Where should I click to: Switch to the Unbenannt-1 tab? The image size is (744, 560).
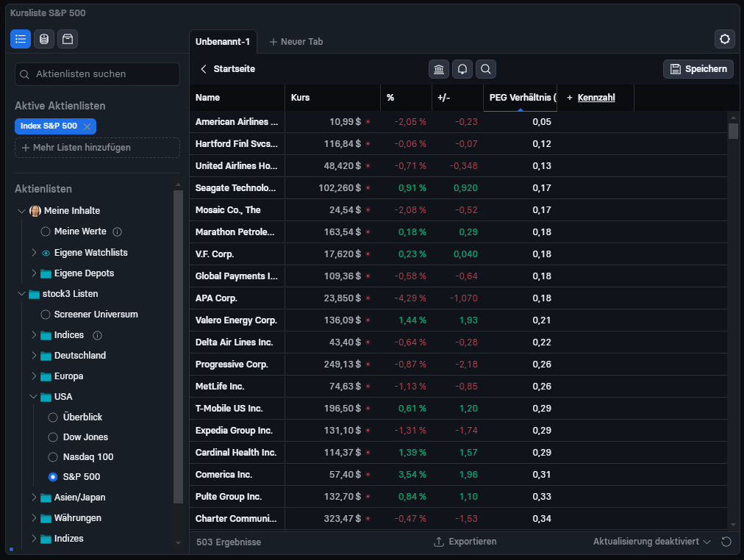point(223,42)
